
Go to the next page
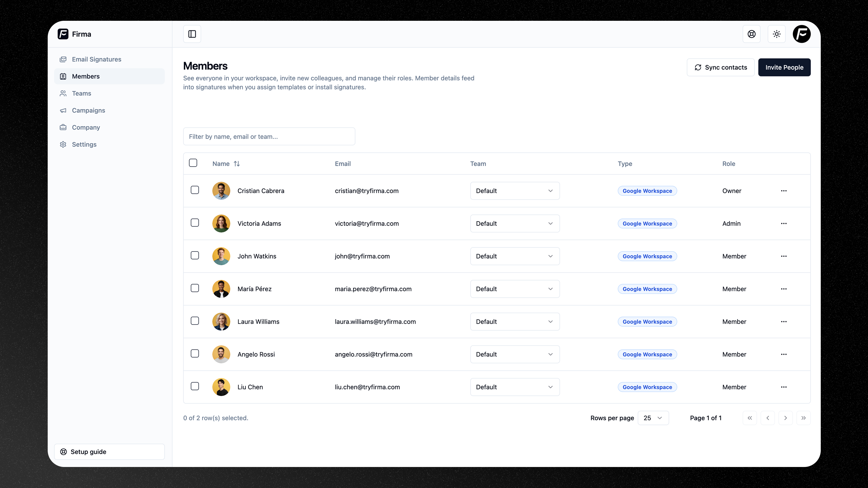[x=785, y=418]
